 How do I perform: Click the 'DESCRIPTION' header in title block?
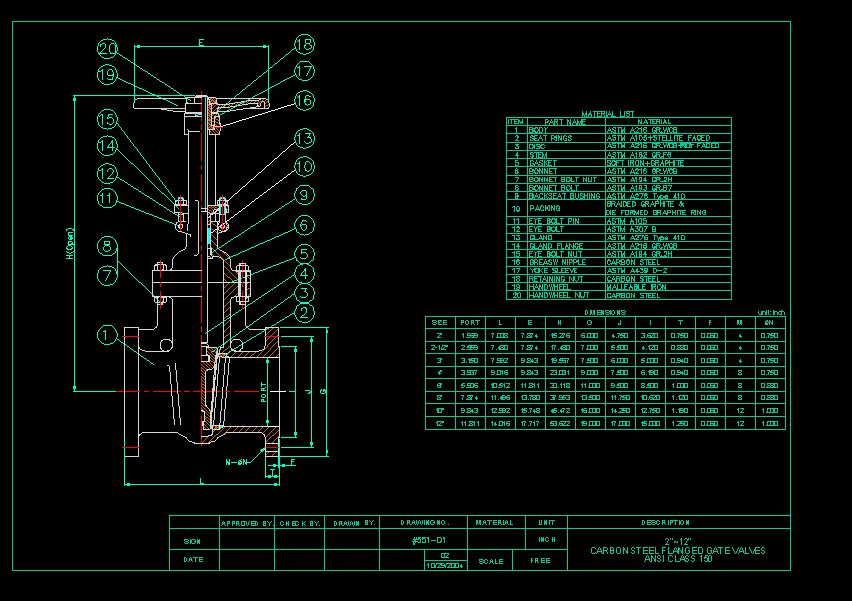665,523
